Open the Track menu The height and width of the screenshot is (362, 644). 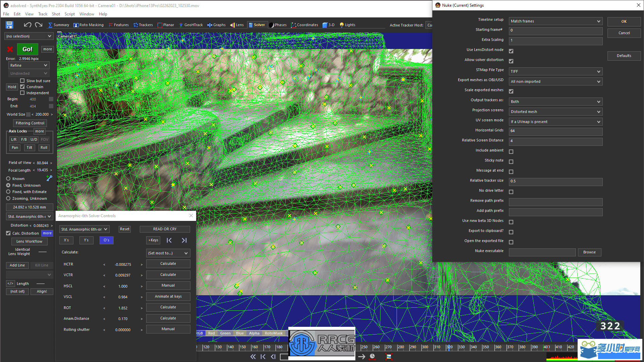click(x=43, y=14)
